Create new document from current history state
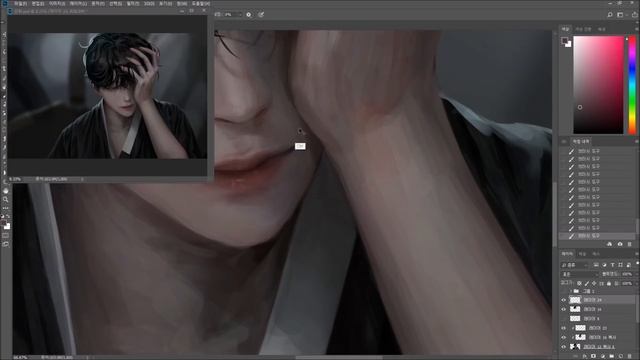Image resolution: width=640 pixels, height=360 pixels. (609, 244)
